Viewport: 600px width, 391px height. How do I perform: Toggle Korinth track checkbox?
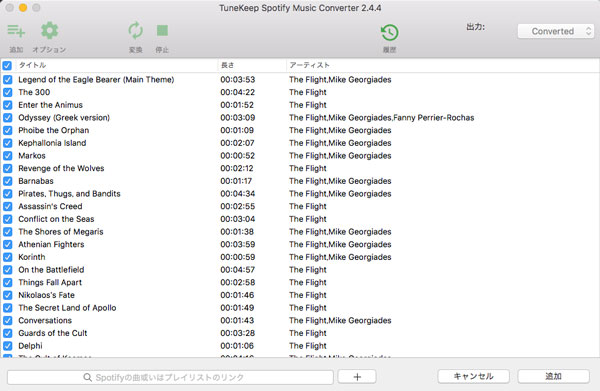8,257
